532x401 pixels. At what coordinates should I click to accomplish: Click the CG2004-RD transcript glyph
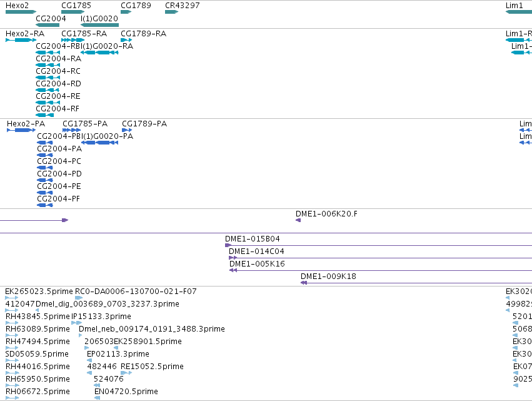click(x=48, y=90)
